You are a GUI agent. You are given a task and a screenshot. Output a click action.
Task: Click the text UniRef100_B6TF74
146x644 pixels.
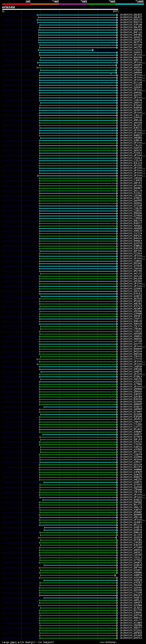(x=131, y=42)
